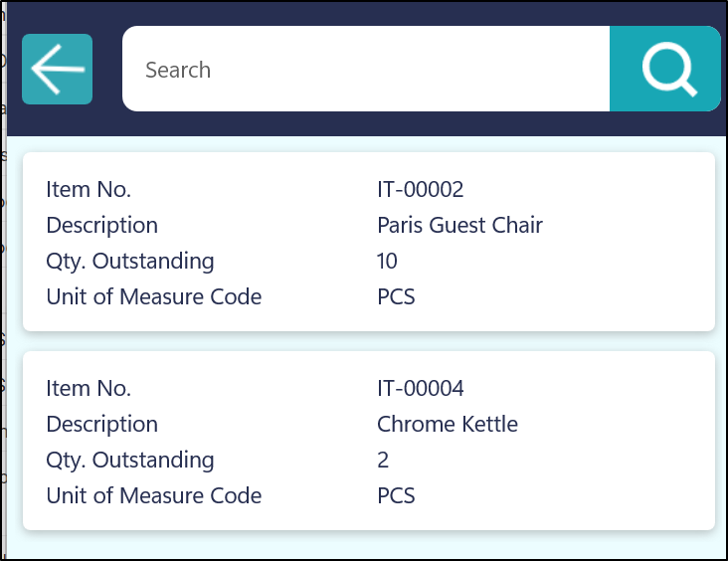Image resolution: width=728 pixels, height=561 pixels.
Task: Click Description label on first card
Action: [101, 225]
